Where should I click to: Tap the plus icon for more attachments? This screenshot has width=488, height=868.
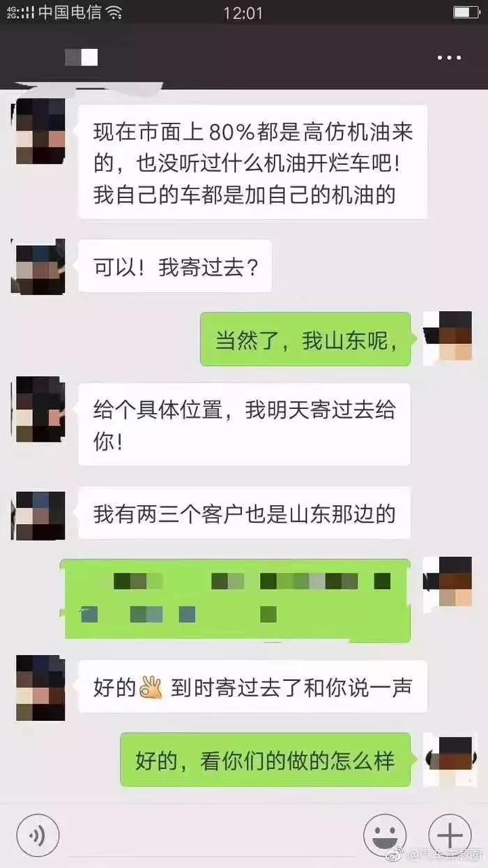tap(450, 835)
